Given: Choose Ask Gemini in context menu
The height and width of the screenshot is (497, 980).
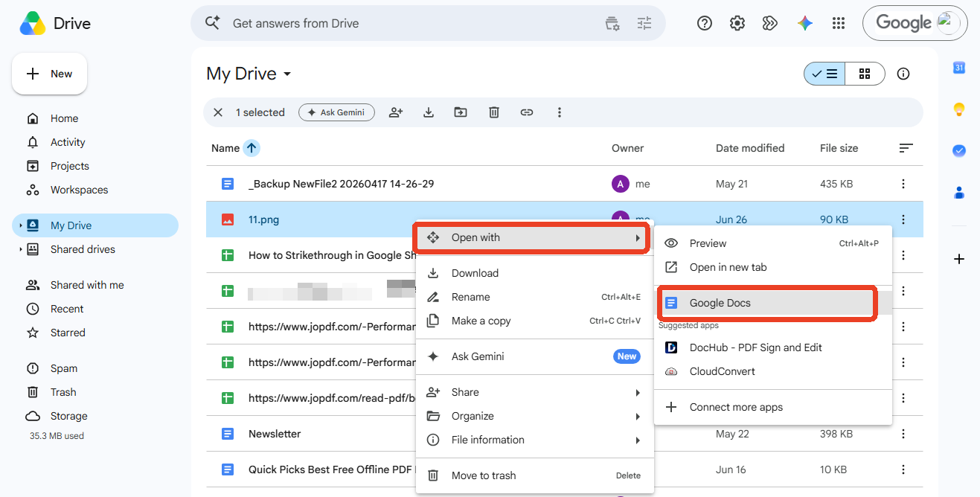Looking at the screenshot, I should (x=535, y=356).
